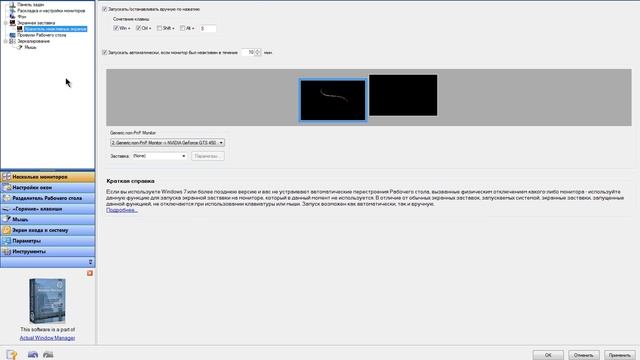Open the Подробнее... link
This screenshot has width=640, height=360.
click(122, 210)
